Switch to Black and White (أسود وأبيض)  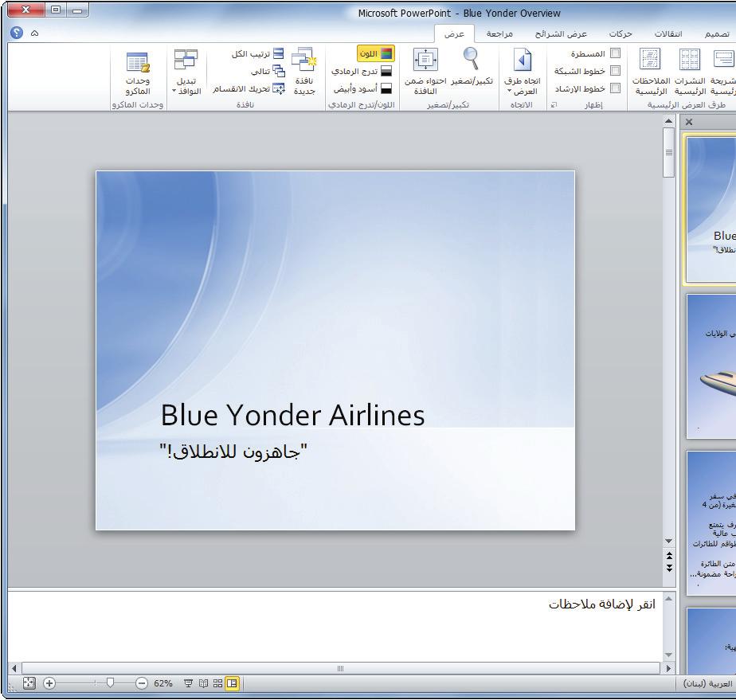362,88
